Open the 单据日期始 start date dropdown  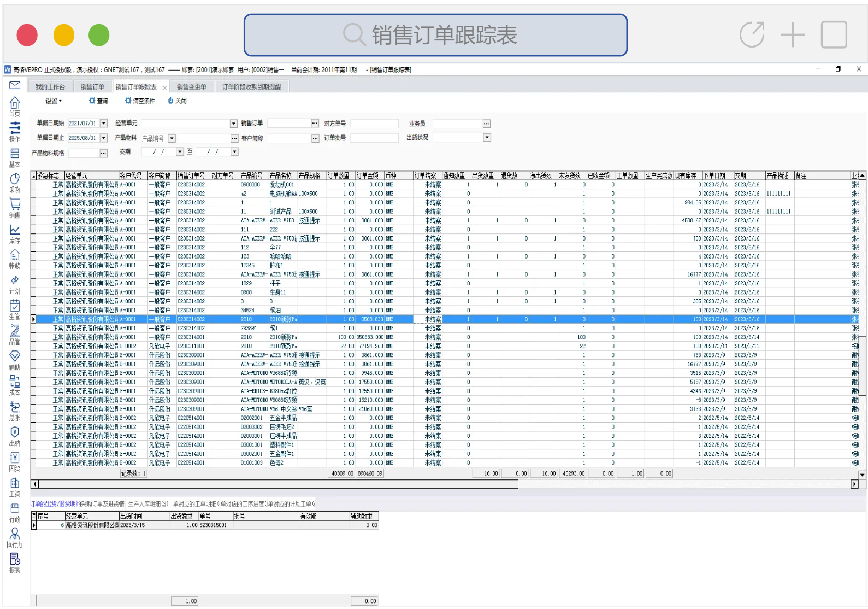pos(104,124)
